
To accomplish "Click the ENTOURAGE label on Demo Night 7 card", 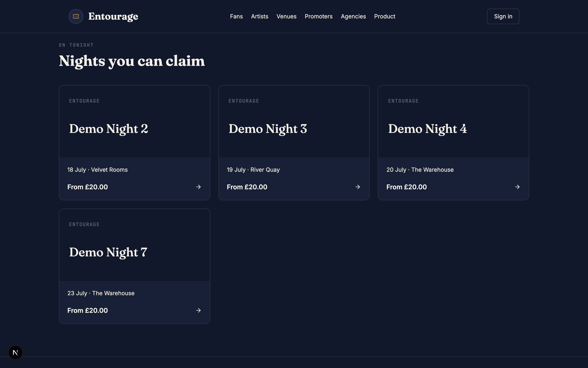I will pyautogui.click(x=84, y=224).
